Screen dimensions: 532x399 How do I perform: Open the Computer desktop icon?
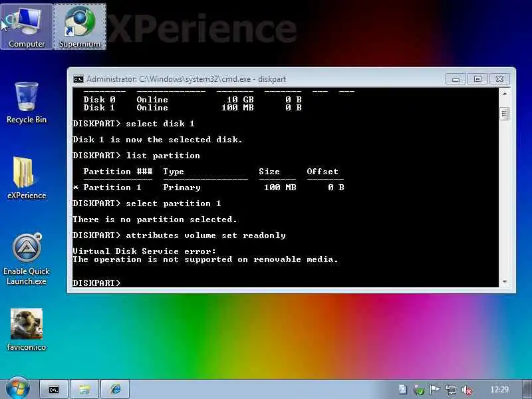pos(27,27)
